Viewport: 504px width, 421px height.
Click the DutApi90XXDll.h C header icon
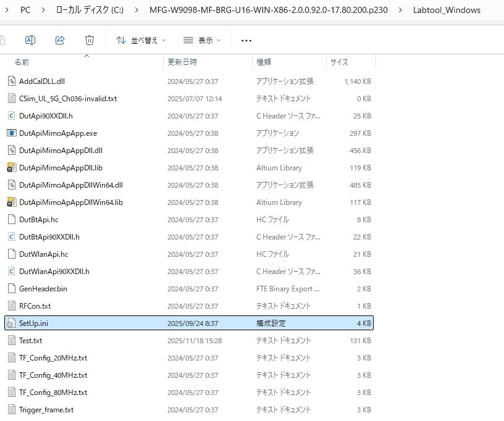(x=11, y=115)
